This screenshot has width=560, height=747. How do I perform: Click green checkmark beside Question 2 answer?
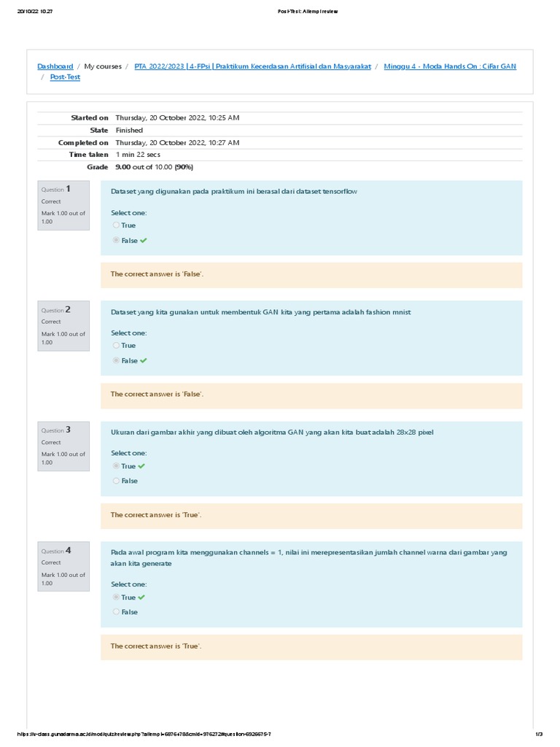144,360
